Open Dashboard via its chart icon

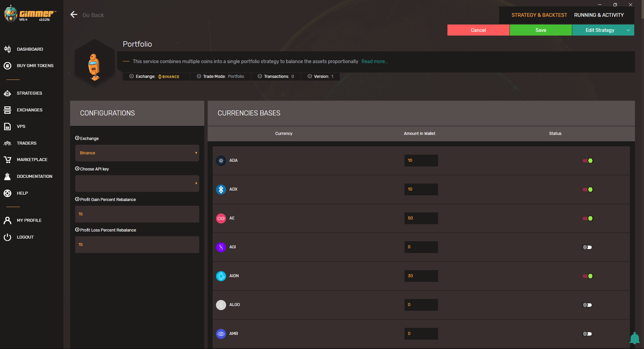point(7,49)
